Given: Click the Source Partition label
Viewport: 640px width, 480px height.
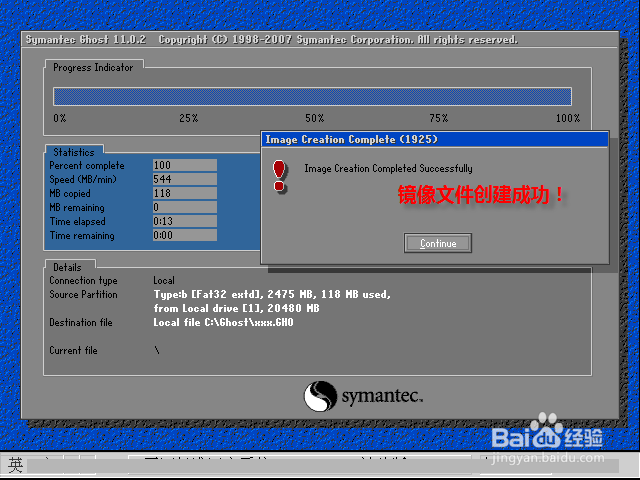Looking at the screenshot, I should [83, 294].
